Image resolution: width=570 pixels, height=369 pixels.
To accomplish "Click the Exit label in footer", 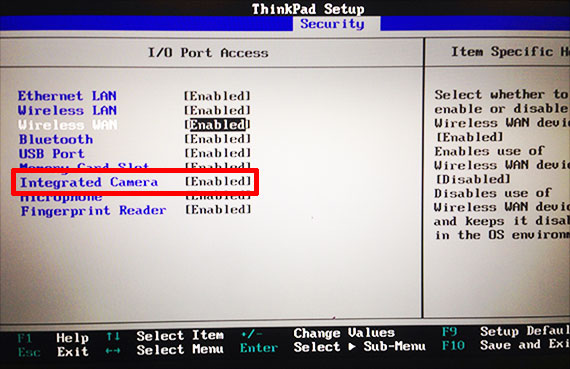I will click(73, 352).
